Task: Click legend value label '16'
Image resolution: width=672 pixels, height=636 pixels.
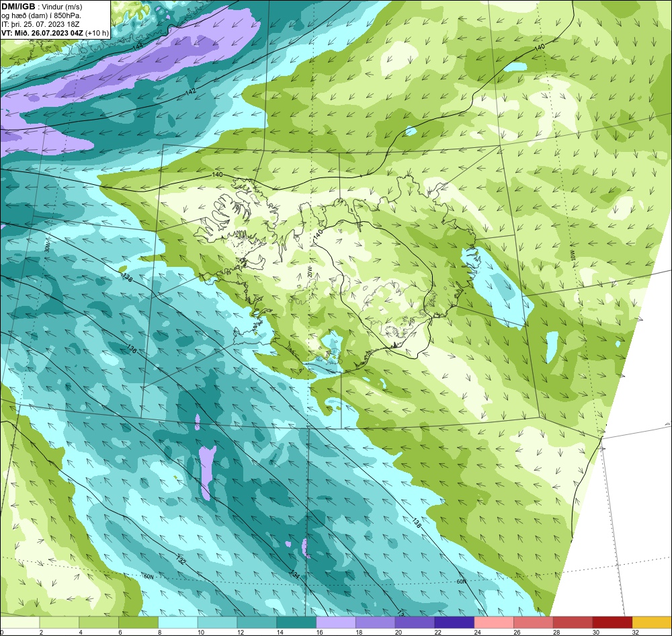Action: [x=320, y=632]
